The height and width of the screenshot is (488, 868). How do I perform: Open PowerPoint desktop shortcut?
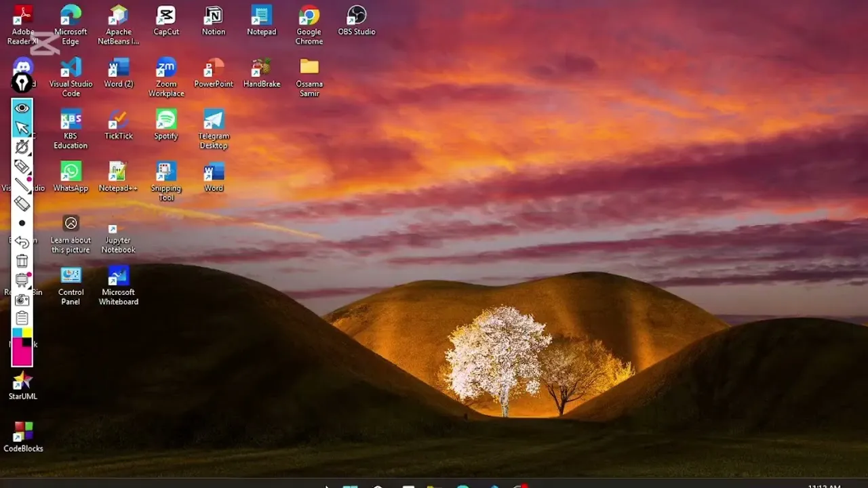click(214, 73)
